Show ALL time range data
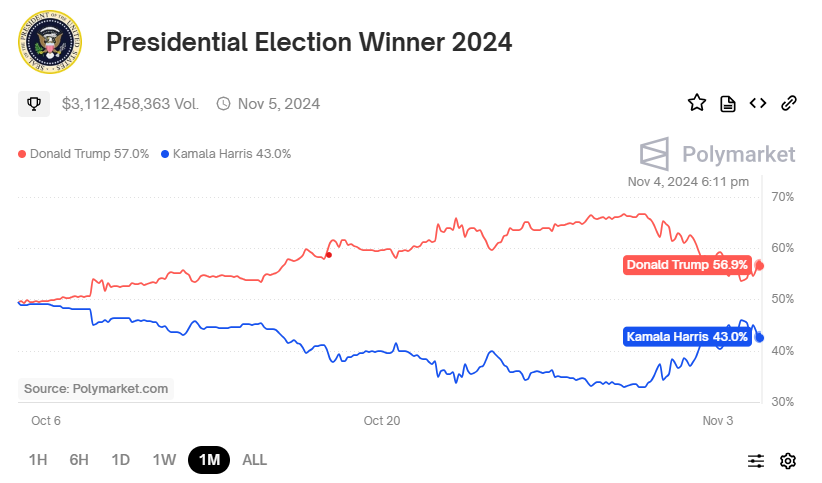The image size is (822, 483). point(255,460)
